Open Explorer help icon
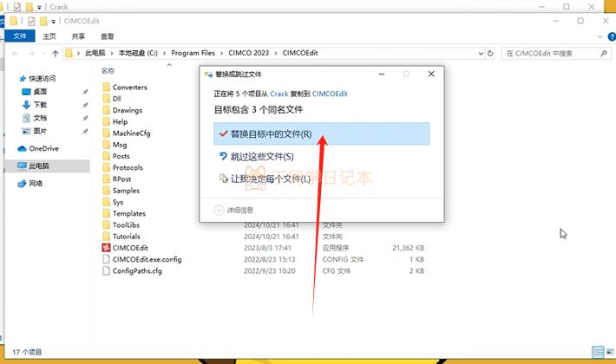The width and height of the screenshot is (616, 364). (612, 36)
